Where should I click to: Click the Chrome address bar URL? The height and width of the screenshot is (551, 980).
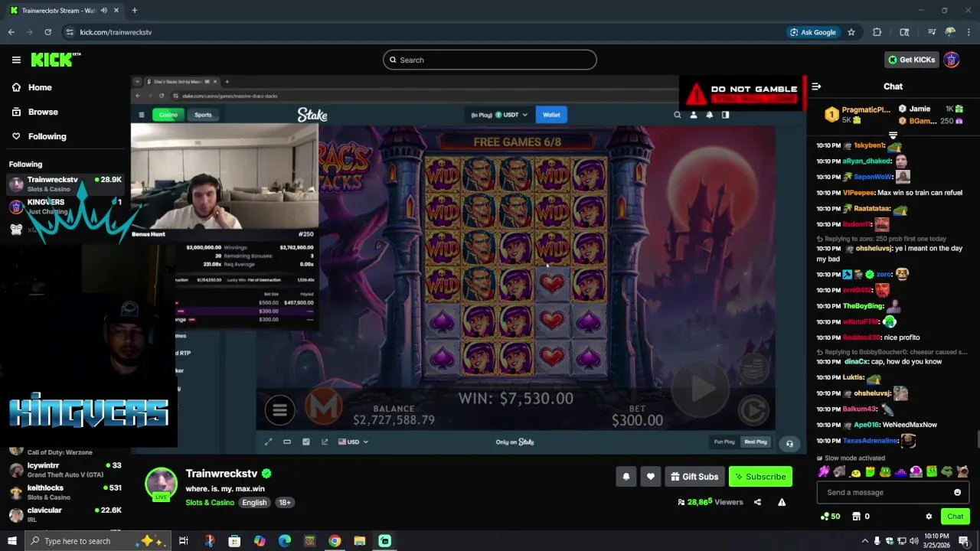(116, 32)
